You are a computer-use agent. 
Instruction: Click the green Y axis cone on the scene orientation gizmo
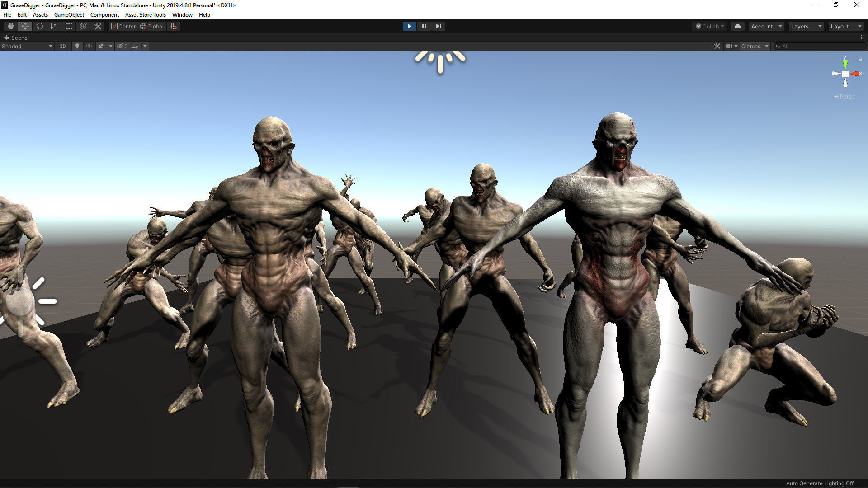click(845, 64)
